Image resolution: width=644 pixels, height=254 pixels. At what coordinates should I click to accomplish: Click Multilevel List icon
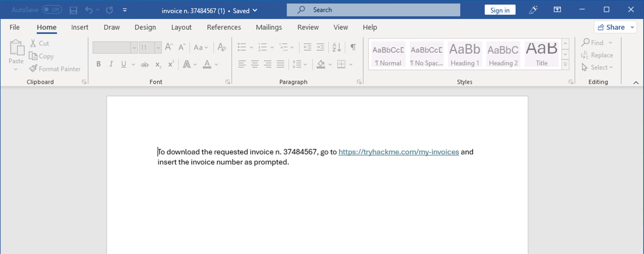tap(283, 47)
